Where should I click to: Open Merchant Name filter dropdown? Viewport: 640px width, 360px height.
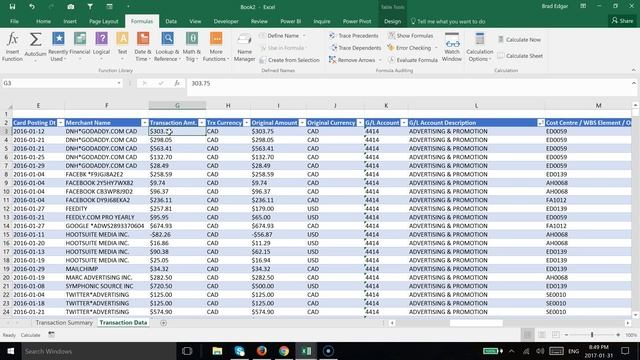click(144, 123)
